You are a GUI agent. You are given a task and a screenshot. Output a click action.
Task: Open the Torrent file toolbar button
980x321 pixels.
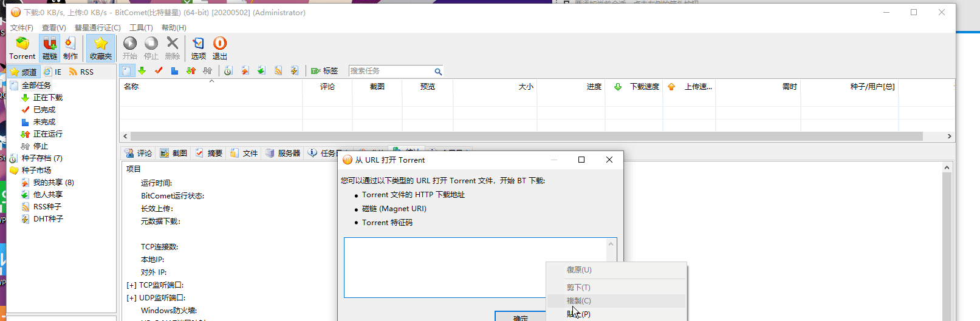click(x=22, y=48)
